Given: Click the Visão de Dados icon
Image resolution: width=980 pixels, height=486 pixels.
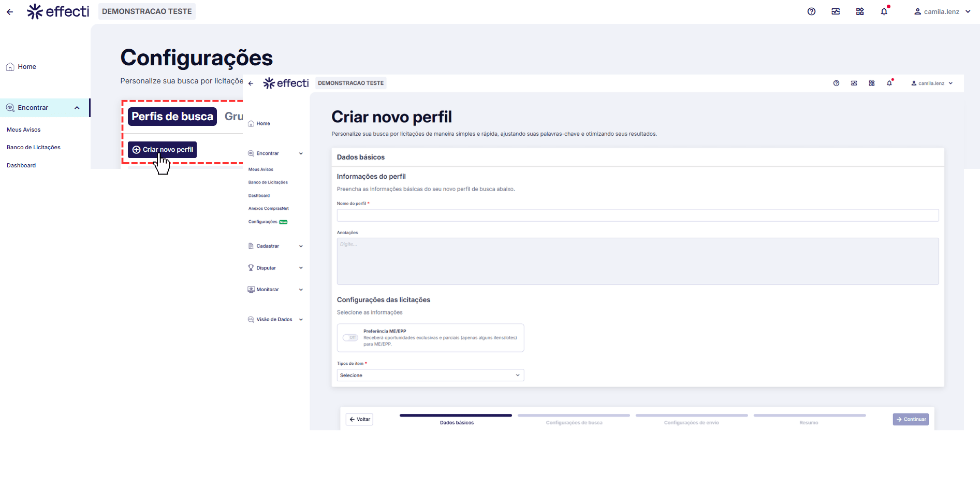Looking at the screenshot, I should coord(251,320).
